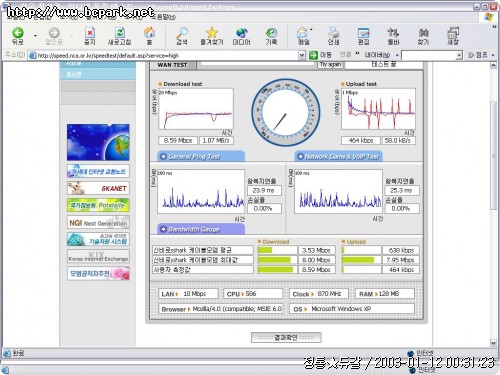This screenshot has width=500, height=375.
Task: Open the Network Game & VoIP Test header
Action: coord(338,156)
